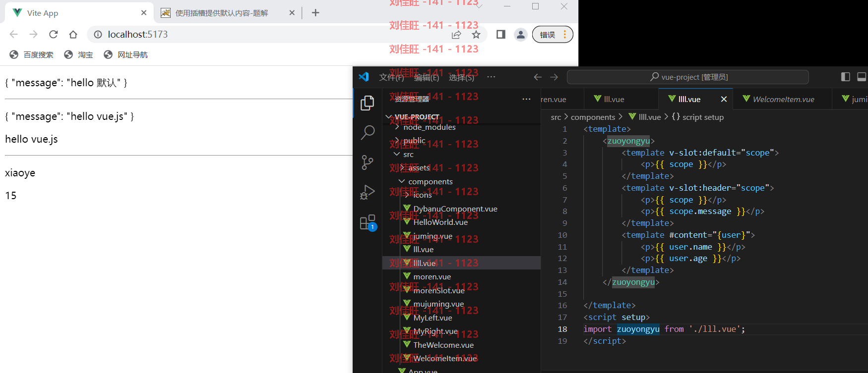868x373 pixels.
Task: Open the VS Code menu overflow ellipsis
Action: (x=491, y=77)
